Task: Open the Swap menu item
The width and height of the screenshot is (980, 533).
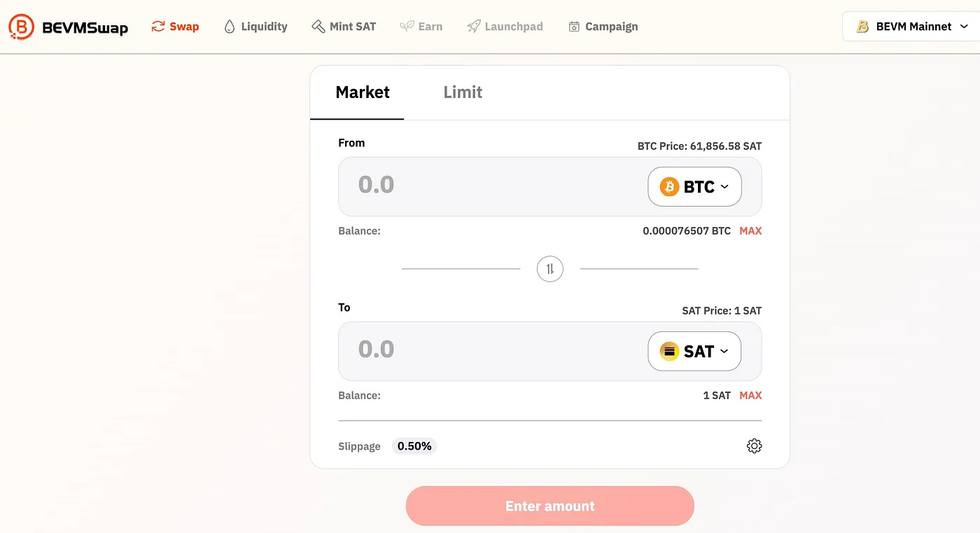Action: tap(176, 27)
